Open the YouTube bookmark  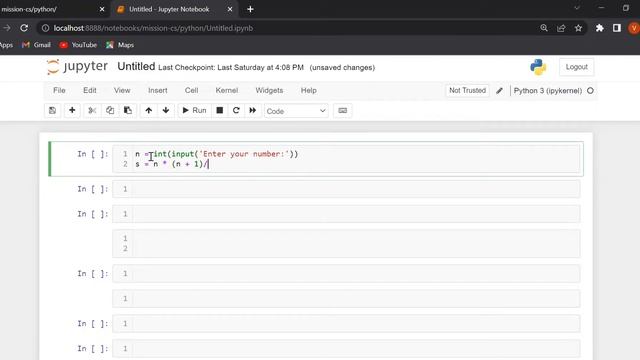(78, 45)
